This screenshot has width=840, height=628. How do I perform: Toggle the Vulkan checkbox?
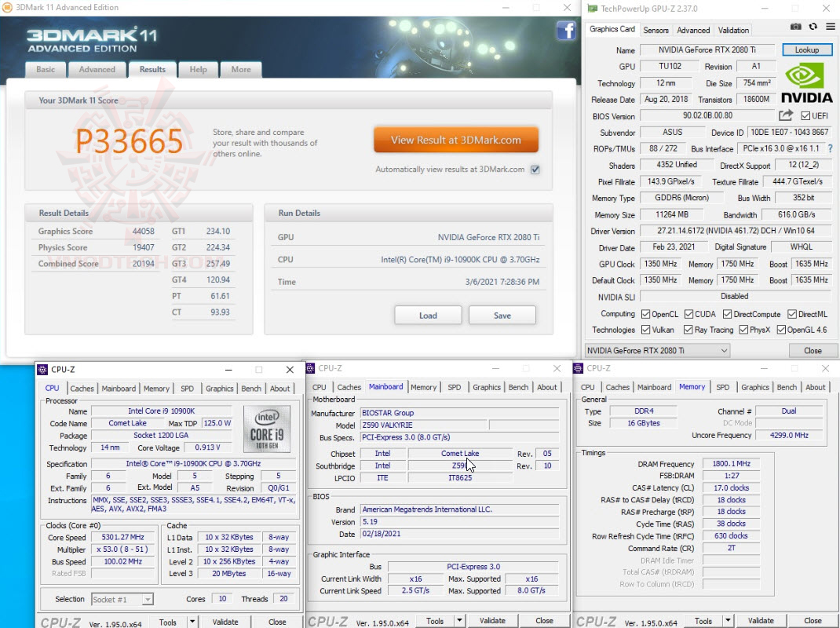coord(645,330)
